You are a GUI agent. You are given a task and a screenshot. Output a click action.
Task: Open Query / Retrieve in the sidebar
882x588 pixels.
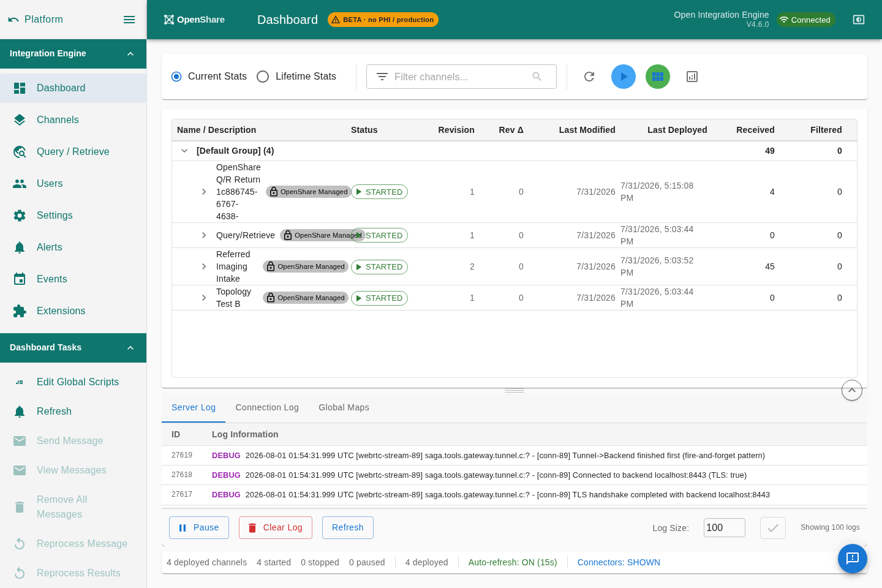pos(73,152)
